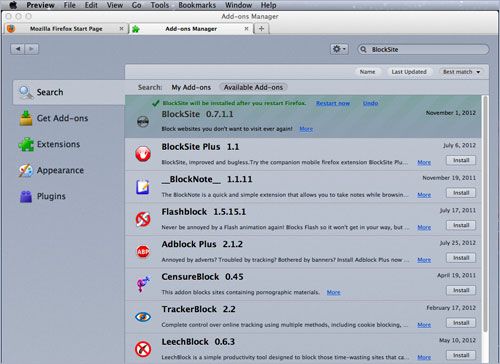Sort add-ons by Last Updated
The height and width of the screenshot is (364, 500).
point(409,72)
